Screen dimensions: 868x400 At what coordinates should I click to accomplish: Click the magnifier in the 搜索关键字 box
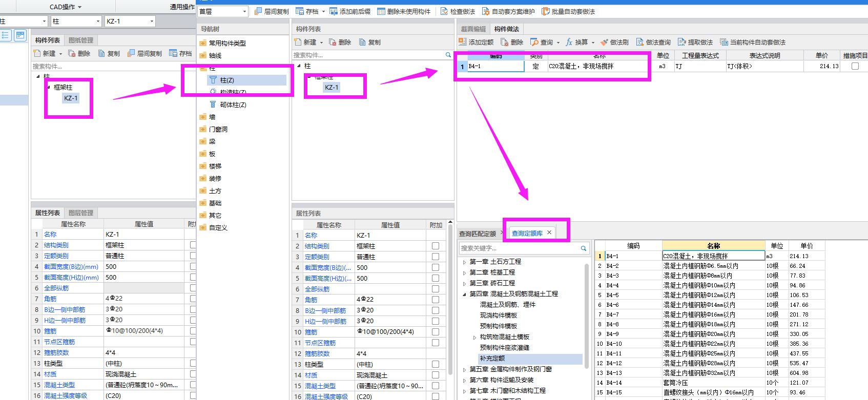[x=583, y=248]
